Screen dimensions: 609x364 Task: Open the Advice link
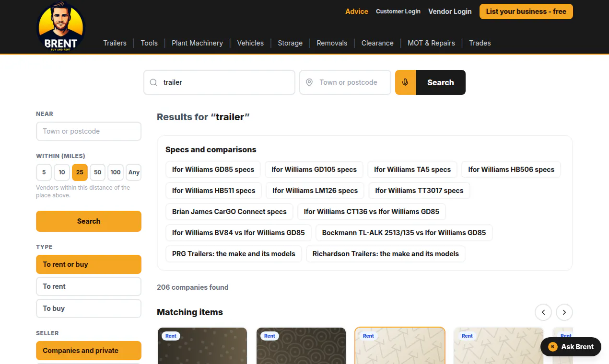[357, 11]
